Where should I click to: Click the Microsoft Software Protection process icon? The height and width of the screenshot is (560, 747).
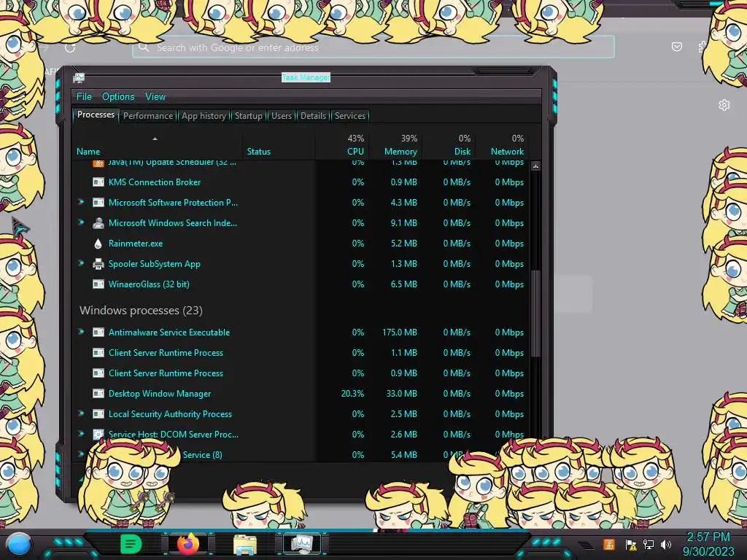click(x=98, y=203)
